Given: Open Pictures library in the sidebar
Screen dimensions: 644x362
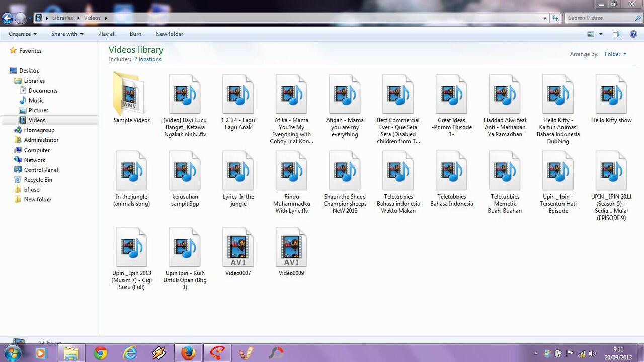Looking at the screenshot, I should (39, 110).
